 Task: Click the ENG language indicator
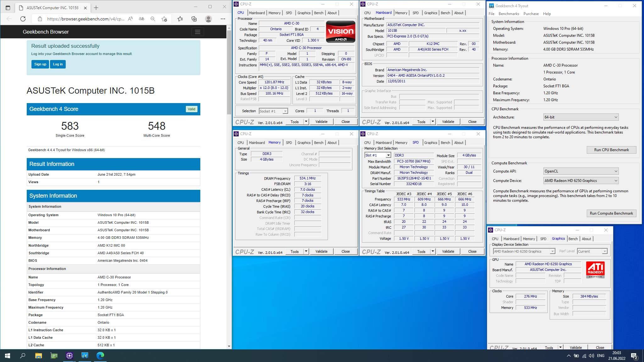(601, 356)
